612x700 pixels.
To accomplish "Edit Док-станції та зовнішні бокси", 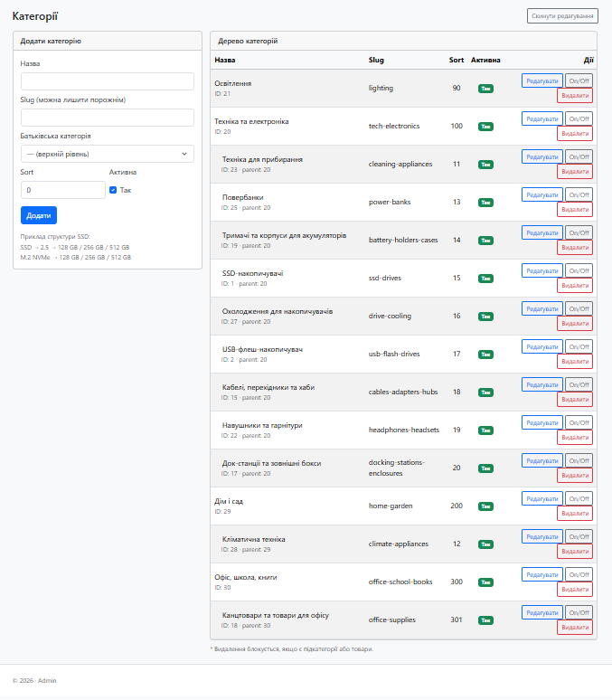I will (541, 460).
